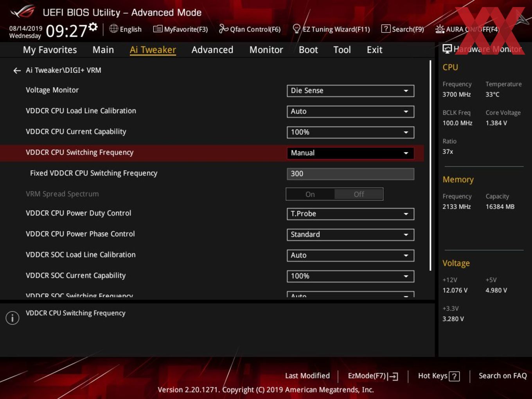Viewport: 532px width, 399px height.
Task: Select VDDCR CPU Power Duty Control label
Action: coord(78,213)
